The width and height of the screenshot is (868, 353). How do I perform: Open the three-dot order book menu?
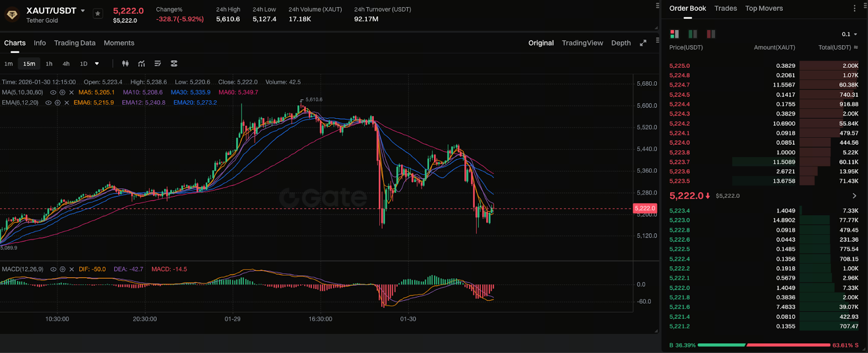click(x=854, y=8)
